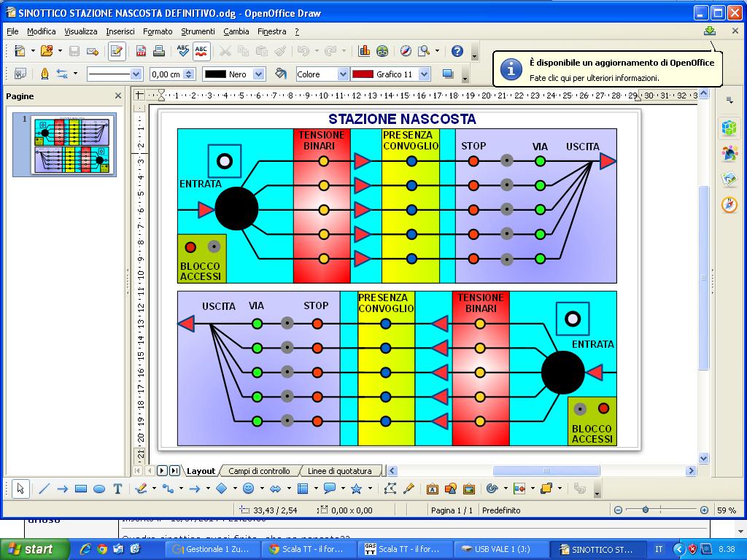Open the Modifica menu
The height and width of the screenshot is (560, 747).
click(42, 31)
